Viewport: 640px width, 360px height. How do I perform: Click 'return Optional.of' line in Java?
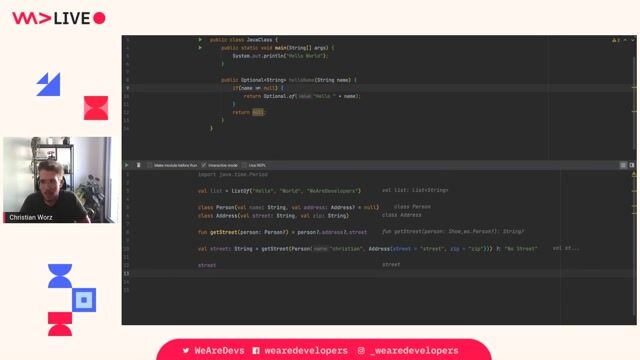tap(302, 96)
